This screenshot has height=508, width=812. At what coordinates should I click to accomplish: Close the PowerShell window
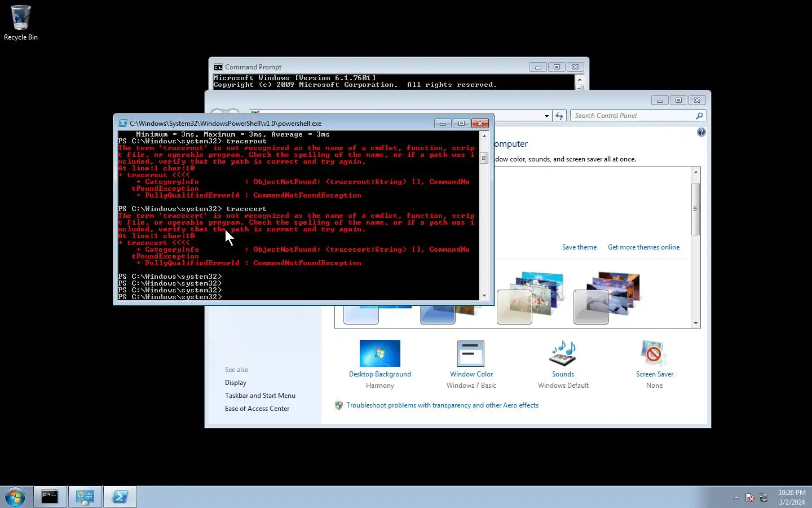click(480, 123)
